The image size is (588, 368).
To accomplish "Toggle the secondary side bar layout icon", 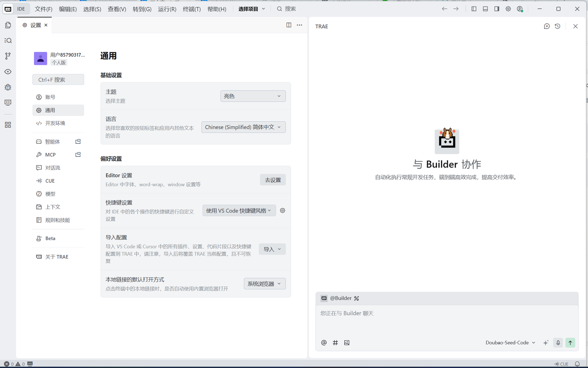I will (497, 9).
